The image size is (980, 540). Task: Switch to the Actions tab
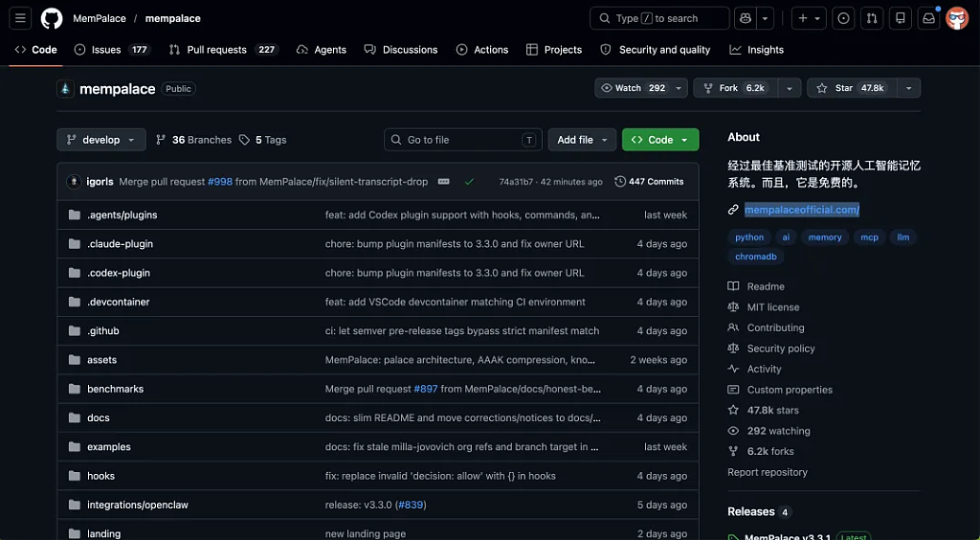[482, 50]
